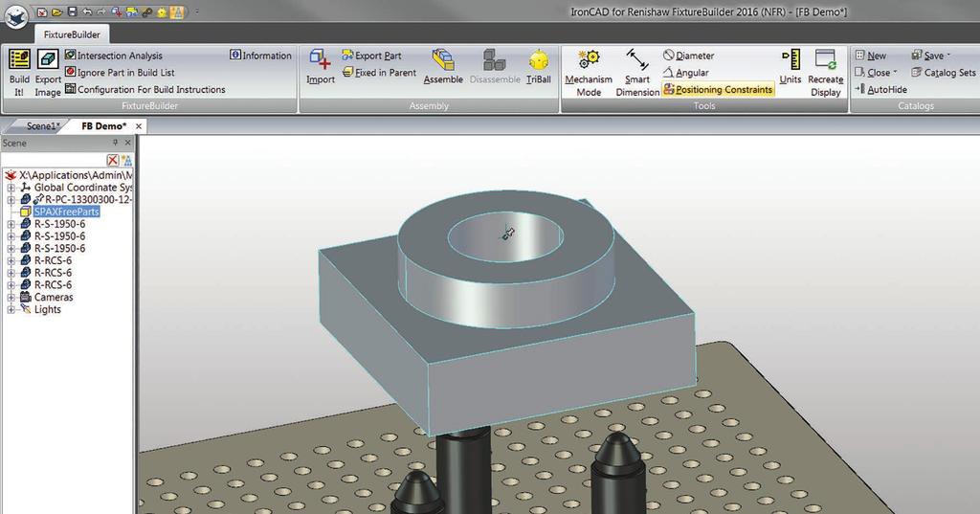This screenshot has height=514, width=980.
Task: Select the Smart Dimension tool
Action: (637, 73)
